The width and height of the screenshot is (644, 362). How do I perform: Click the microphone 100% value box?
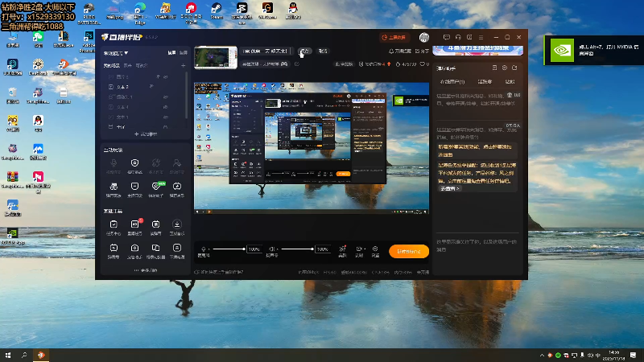click(x=254, y=249)
